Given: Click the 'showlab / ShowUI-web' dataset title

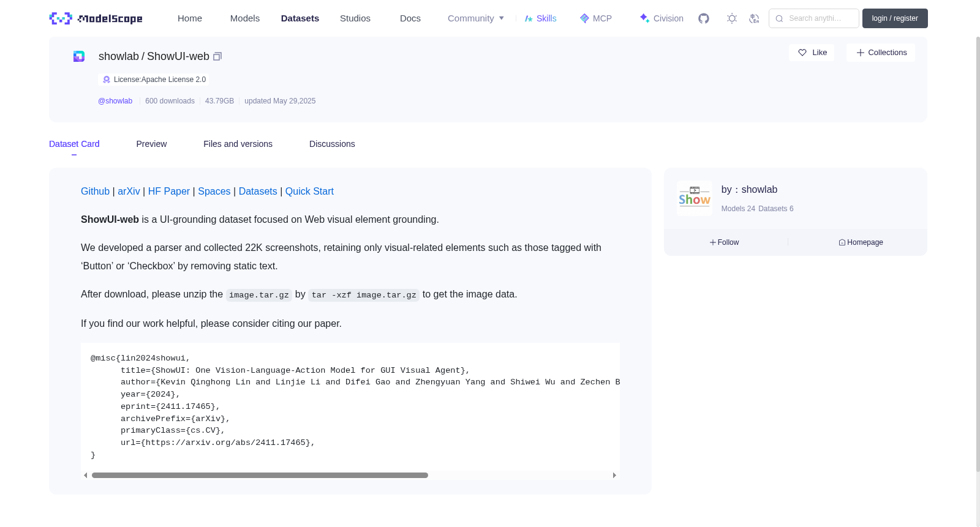Looking at the screenshot, I should (x=154, y=56).
